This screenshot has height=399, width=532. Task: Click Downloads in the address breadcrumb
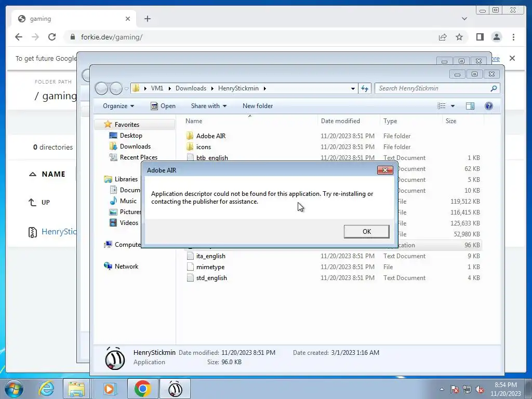[191, 88]
